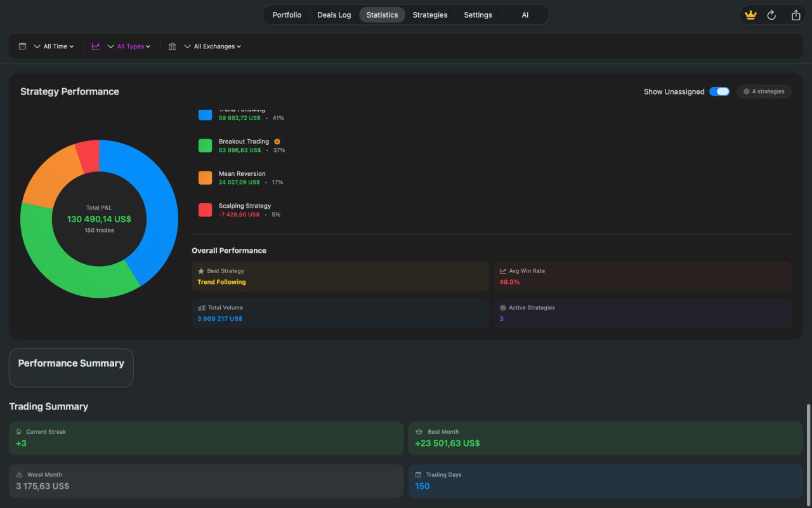Screen dimensions: 812x508
Task: Click the Performance Summary button
Action: [71, 367]
